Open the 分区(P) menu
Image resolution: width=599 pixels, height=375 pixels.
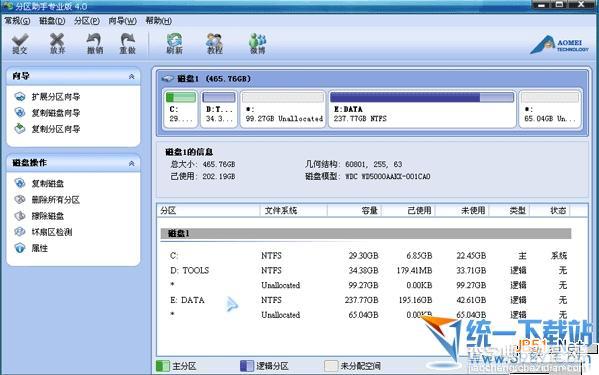coord(87,21)
